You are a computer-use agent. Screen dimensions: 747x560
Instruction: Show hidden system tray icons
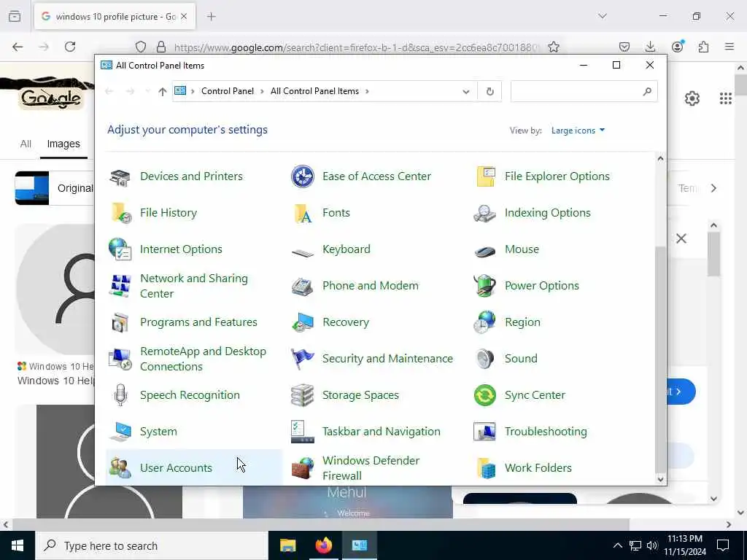point(617,545)
